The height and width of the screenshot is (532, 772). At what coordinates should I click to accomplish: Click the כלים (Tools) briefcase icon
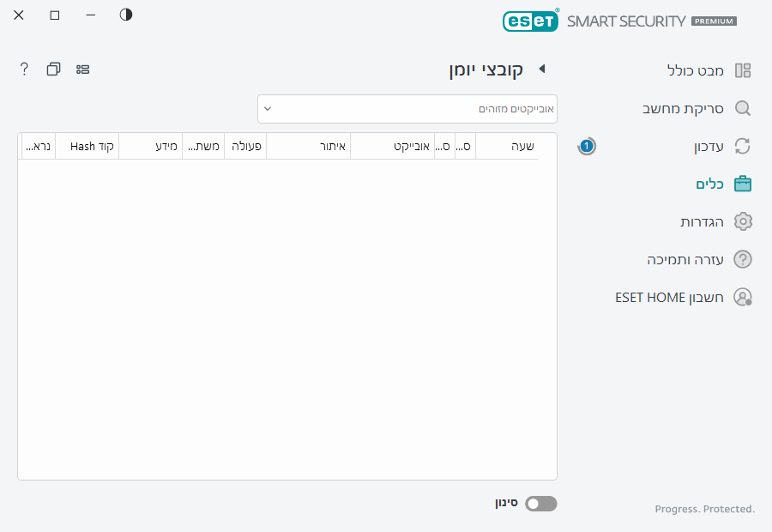click(743, 184)
